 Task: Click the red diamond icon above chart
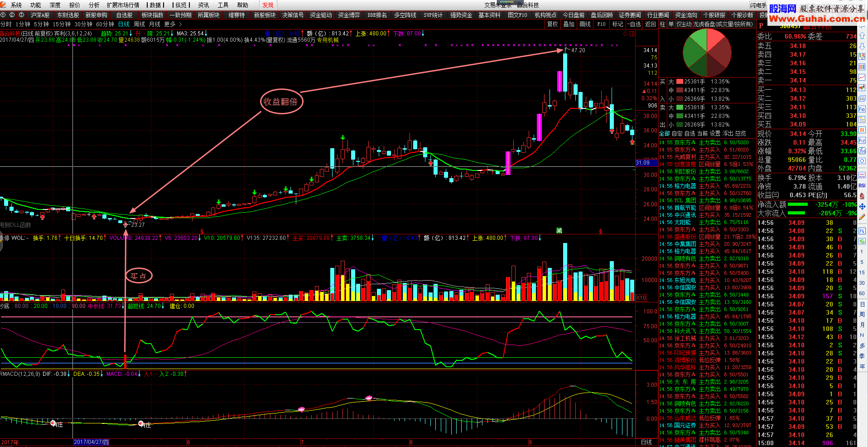[626, 34]
